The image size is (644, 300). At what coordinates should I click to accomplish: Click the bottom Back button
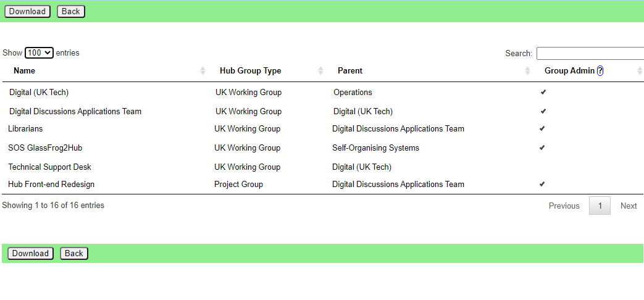[x=74, y=253]
